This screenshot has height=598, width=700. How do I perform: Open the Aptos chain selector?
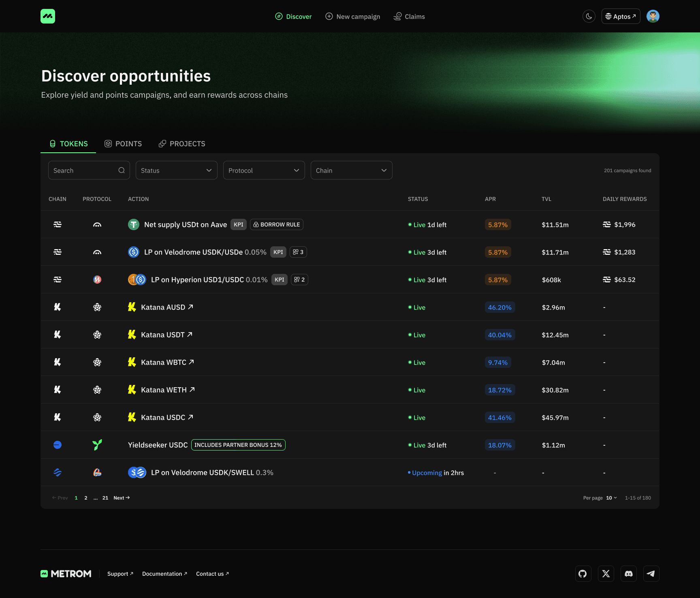click(621, 16)
